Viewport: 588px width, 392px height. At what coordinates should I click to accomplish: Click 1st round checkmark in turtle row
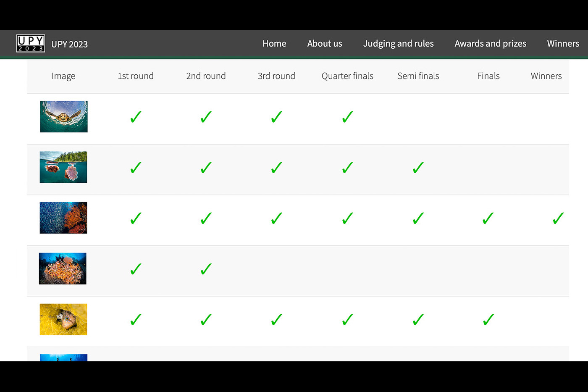click(136, 117)
